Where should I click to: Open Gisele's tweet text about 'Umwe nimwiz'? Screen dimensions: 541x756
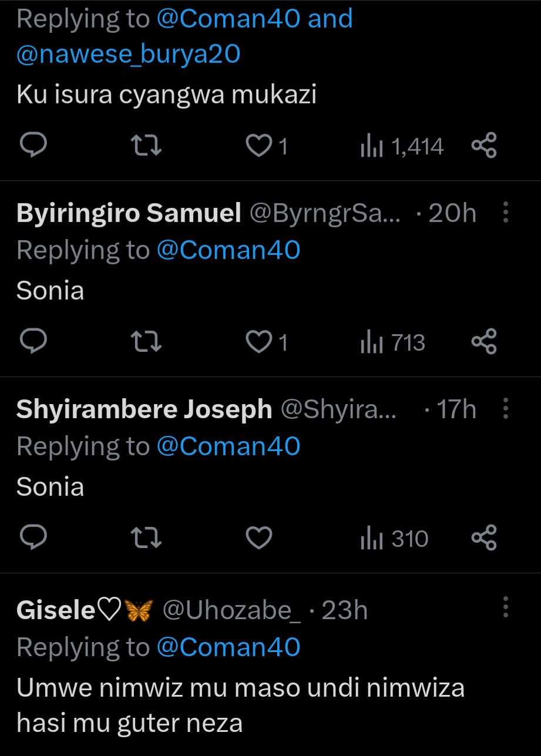[240, 705]
